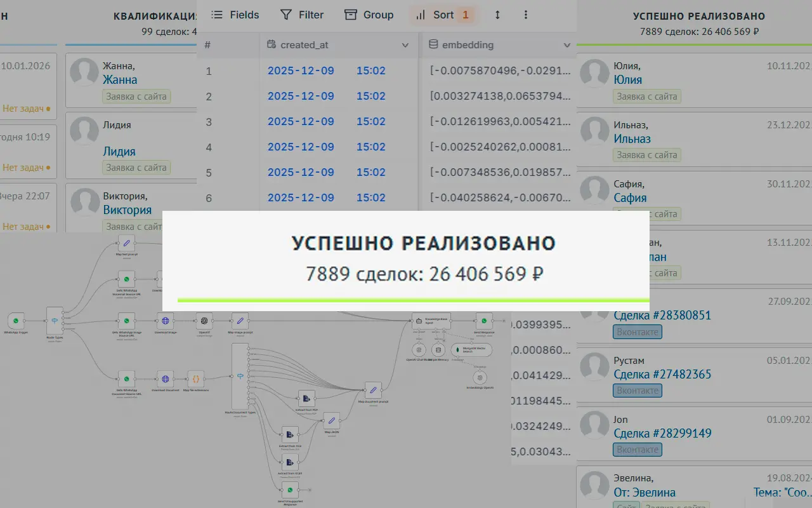Open the three-dot overflow menu
This screenshot has width=812, height=508.
click(525, 15)
